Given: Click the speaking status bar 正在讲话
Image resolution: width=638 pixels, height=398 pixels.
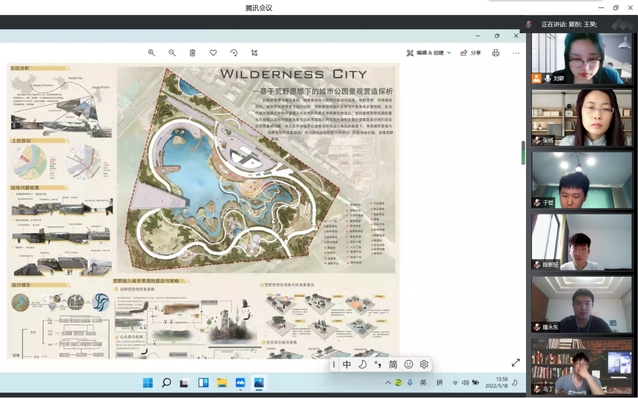Looking at the screenshot, I should pyautogui.click(x=569, y=24).
